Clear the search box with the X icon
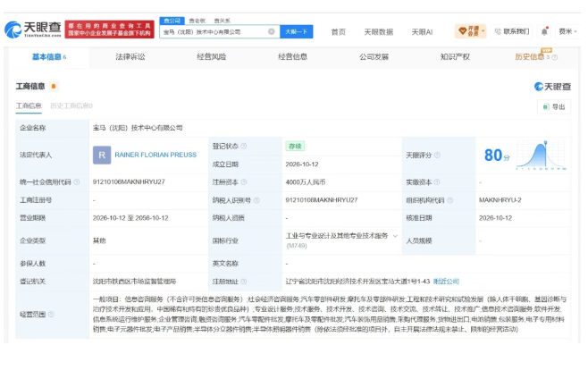Viewport: 588px width, 379px height. tap(271, 31)
